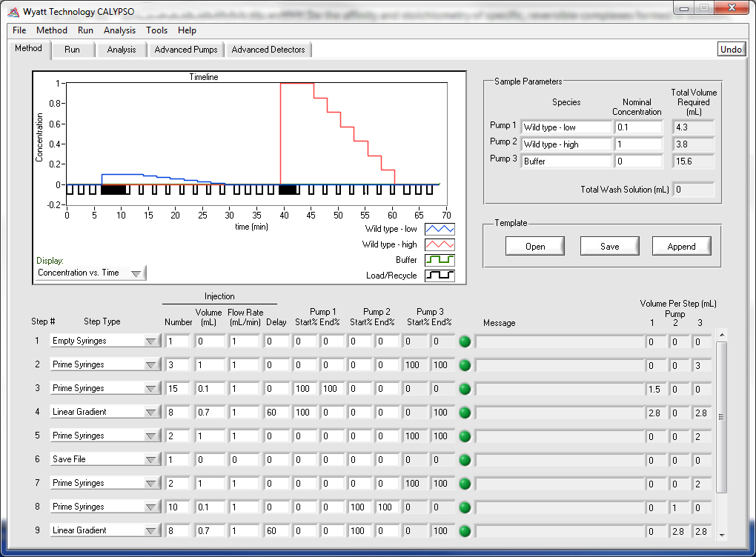Toggle the green status LED for step 2
Image resolution: width=756 pixels, height=557 pixels.
[x=465, y=365]
